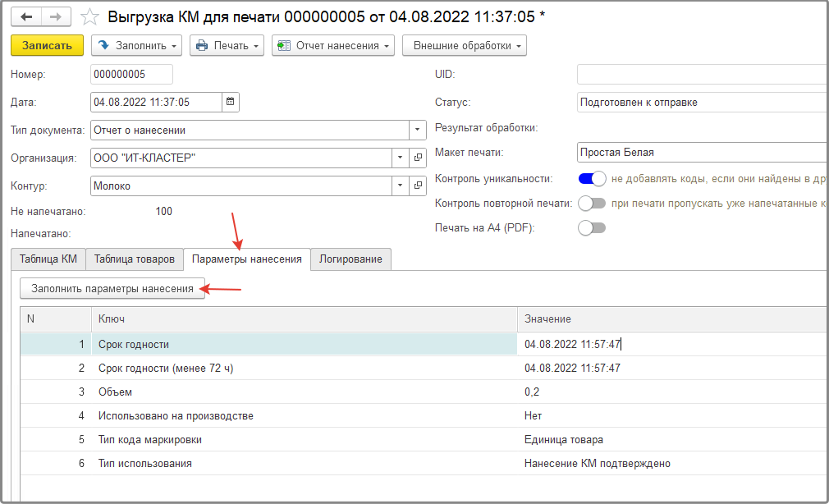Click the edited value cell in row 1
Viewport: 829px width, 504px height.
click(671, 344)
